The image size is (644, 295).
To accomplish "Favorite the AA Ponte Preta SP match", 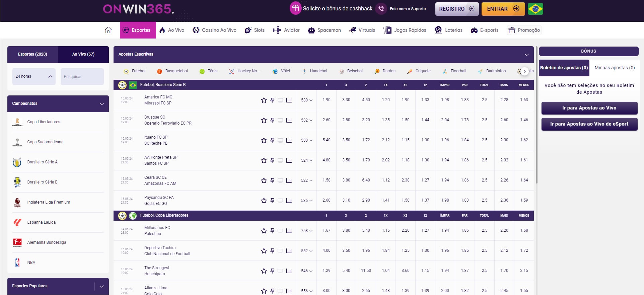I will (264, 160).
